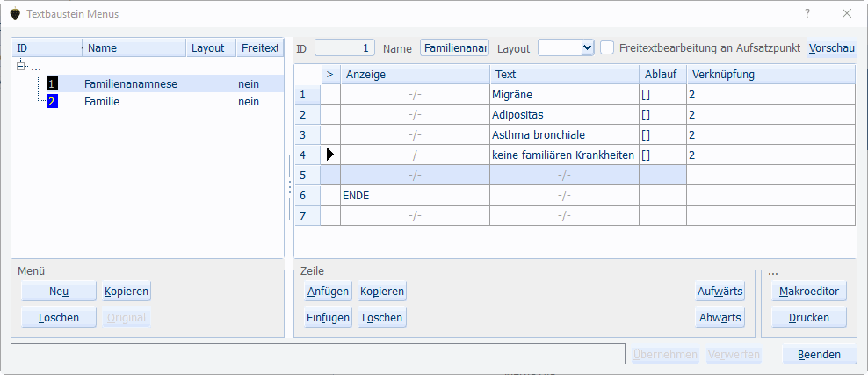Screen dimensions: 868x375
Task: Click the Ablauf [] cell in Adipositas row
Action: [x=663, y=114]
